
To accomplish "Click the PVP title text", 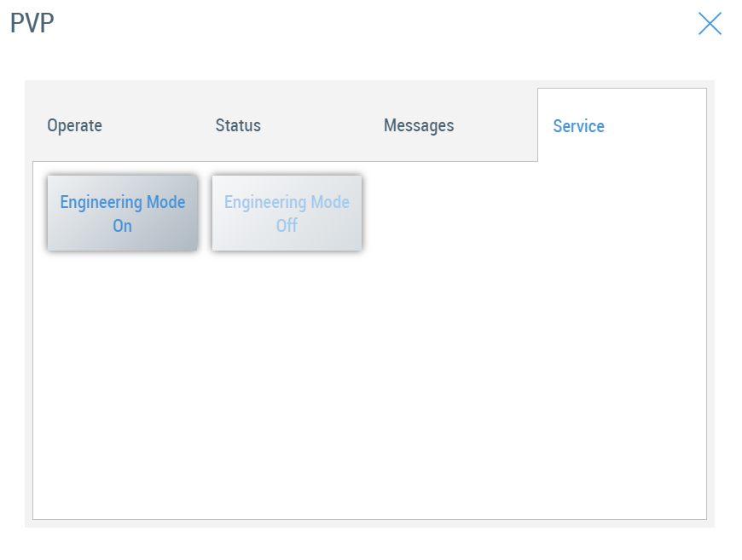I will pos(32,24).
